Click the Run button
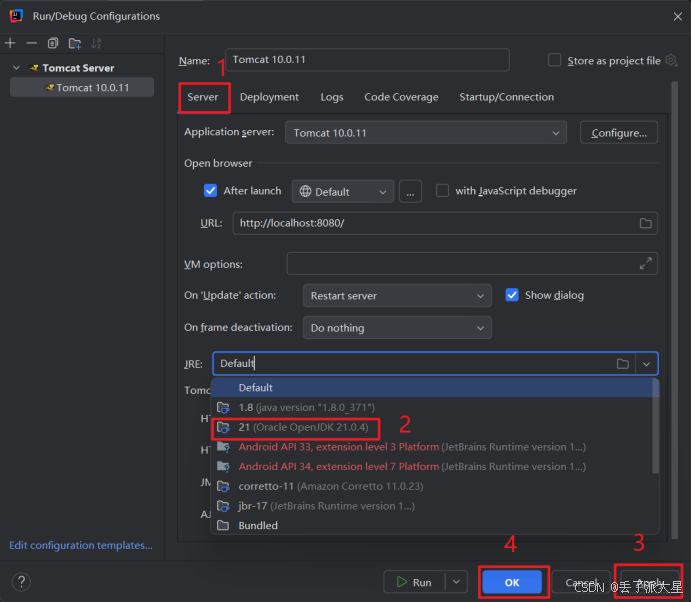This screenshot has height=602, width=692. pyautogui.click(x=414, y=582)
